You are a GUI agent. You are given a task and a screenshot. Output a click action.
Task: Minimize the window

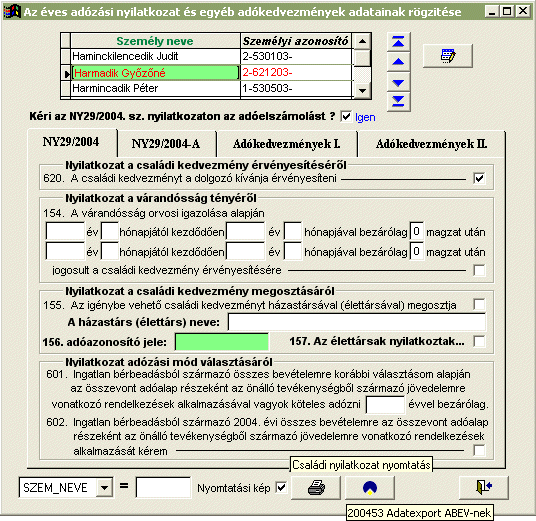coord(492,11)
